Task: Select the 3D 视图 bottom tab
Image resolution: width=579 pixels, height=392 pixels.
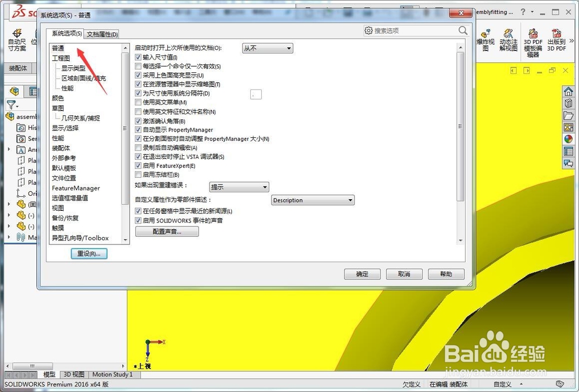Action: (x=74, y=374)
